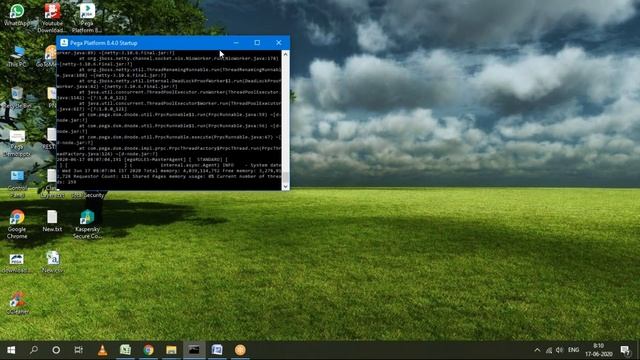Select the download desktop icon near New.csv
Image resolution: width=640 pixels, height=360 pixels.
point(16,263)
